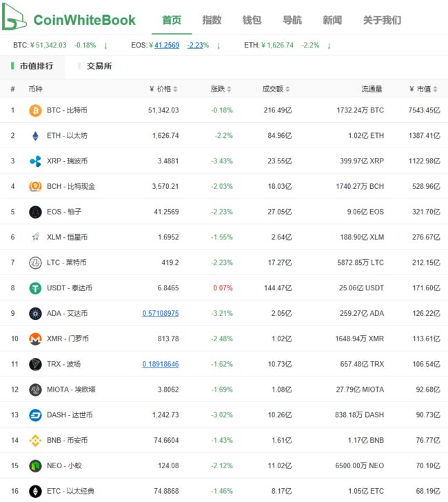Click the CoinWhiteBook logo icon
448x502 pixels.
pyautogui.click(x=14, y=17)
